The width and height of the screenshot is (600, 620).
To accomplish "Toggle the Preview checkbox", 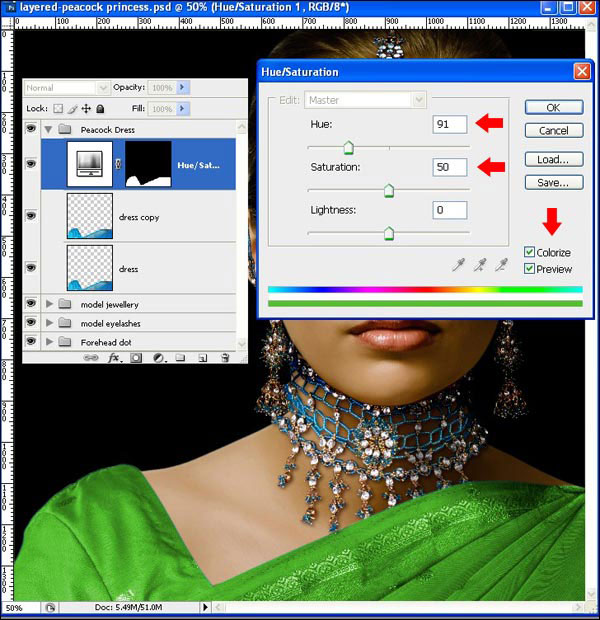I will (x=529, y=269).
